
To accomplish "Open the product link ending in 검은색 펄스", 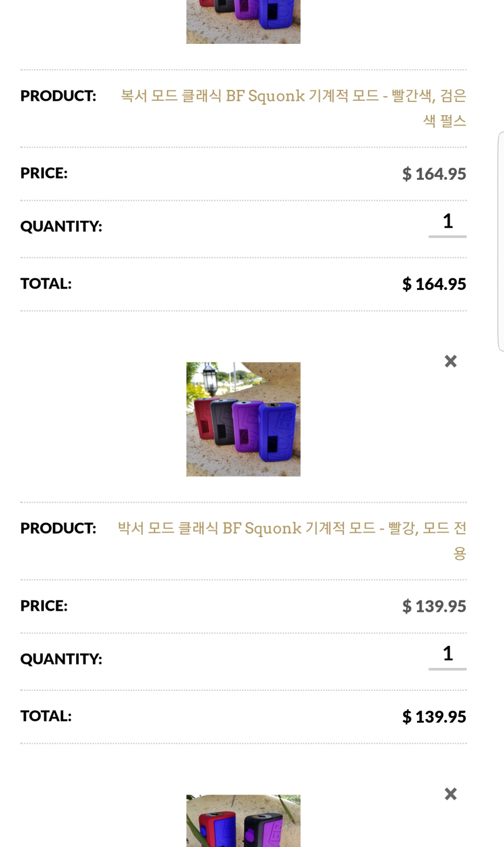I will pos(293,108).
